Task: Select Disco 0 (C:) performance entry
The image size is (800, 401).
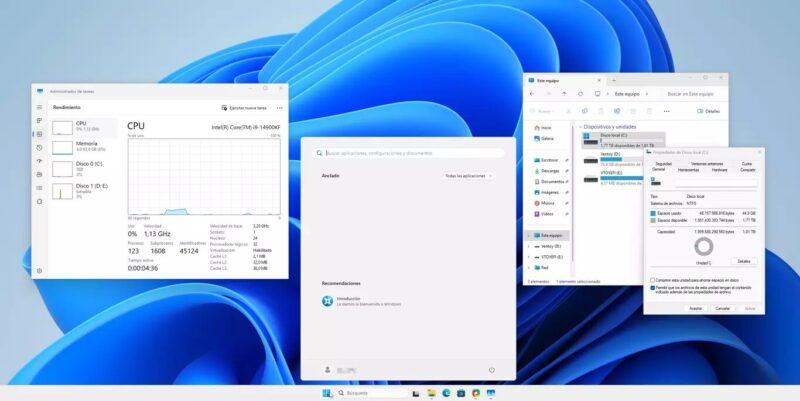Action: tap(84, 168)
